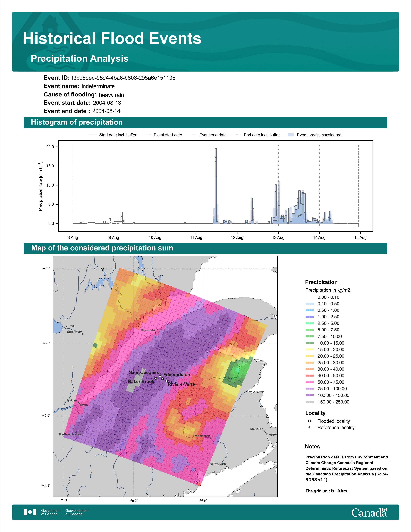Click the Histogram of precipitation heading
Image resolution: width=411 pixels, height=532 pixels.
[77, 122]
